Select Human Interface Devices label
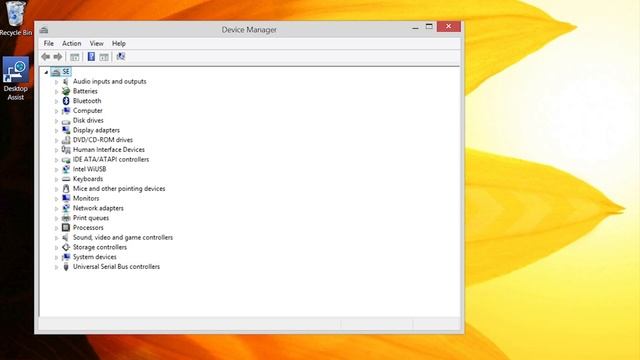Screen dimensions: 640x360 [x=109, y=150]
